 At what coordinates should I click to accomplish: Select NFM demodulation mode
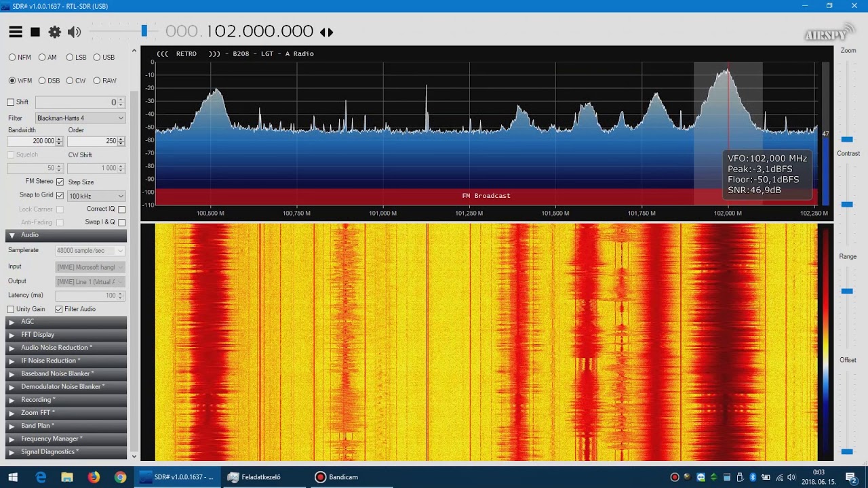(x=20, y=58)
